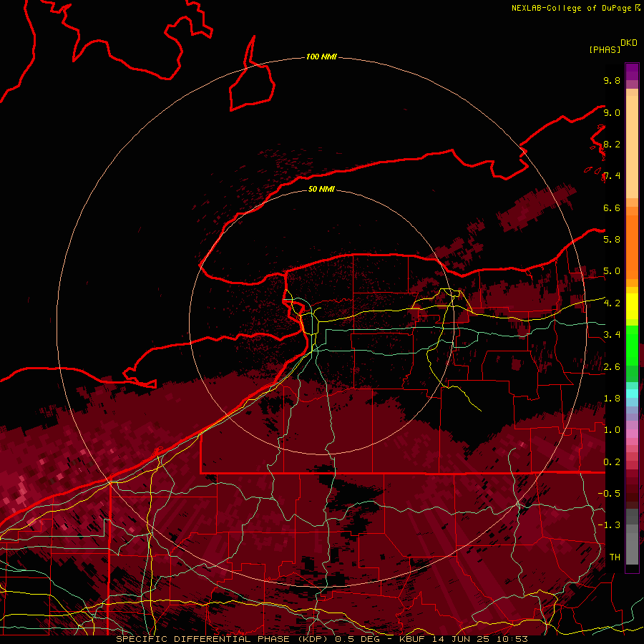This screenshot has width=644, height=644.
Task: Click the 4.2 scale value label
Action: (x=612, y=303)
